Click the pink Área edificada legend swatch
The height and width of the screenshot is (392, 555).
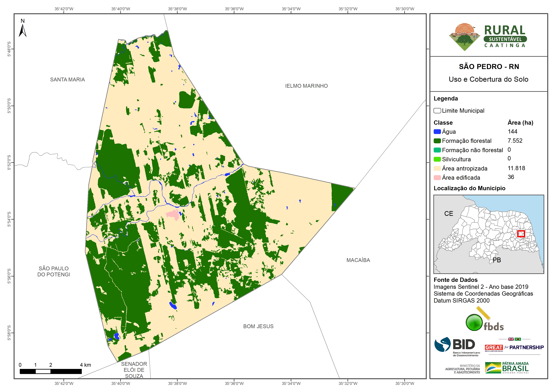[437, 178]
